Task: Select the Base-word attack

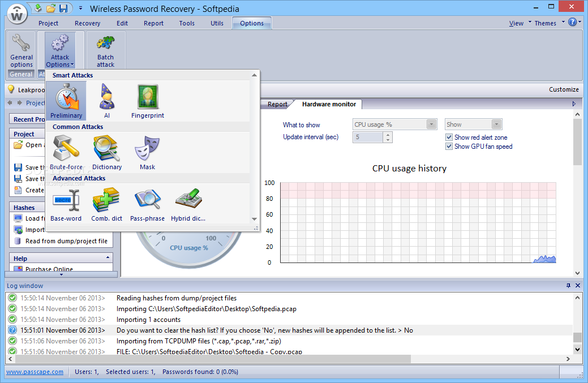Action: 66,204
